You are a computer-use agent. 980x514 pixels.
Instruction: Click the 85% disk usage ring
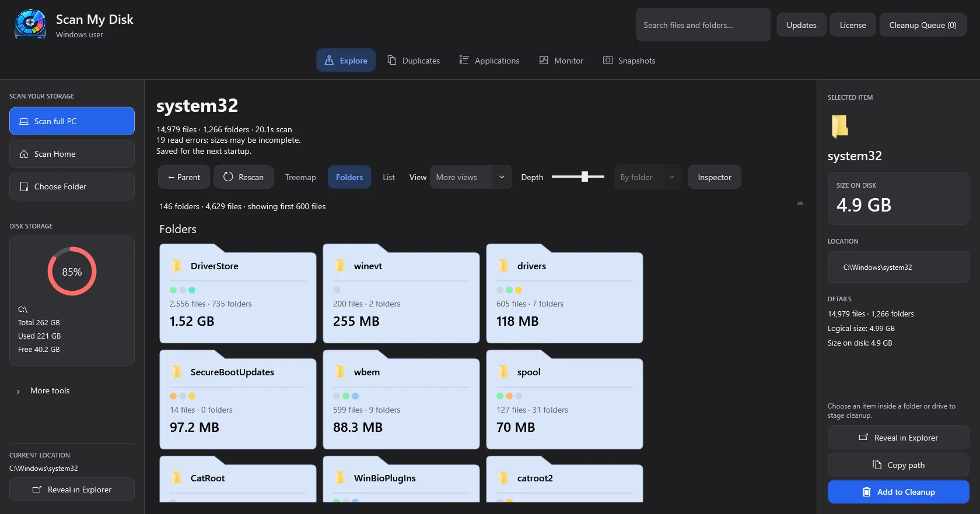pos(72,272)
